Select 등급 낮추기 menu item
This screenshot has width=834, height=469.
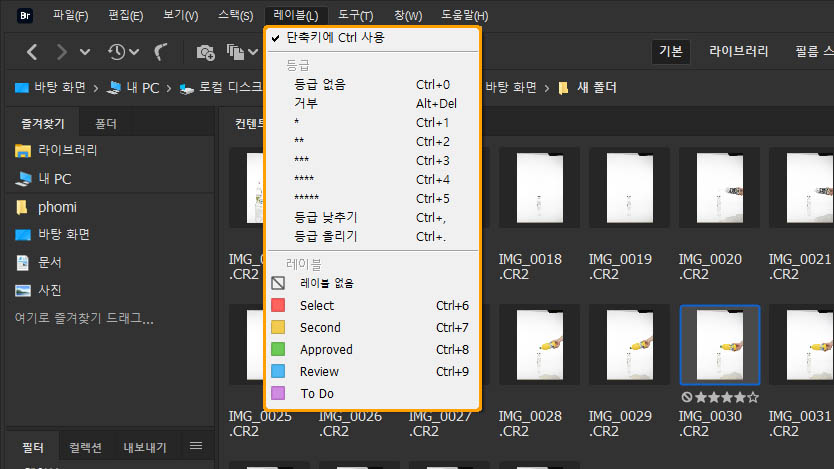pyautogui.click(x=372, y=217)
